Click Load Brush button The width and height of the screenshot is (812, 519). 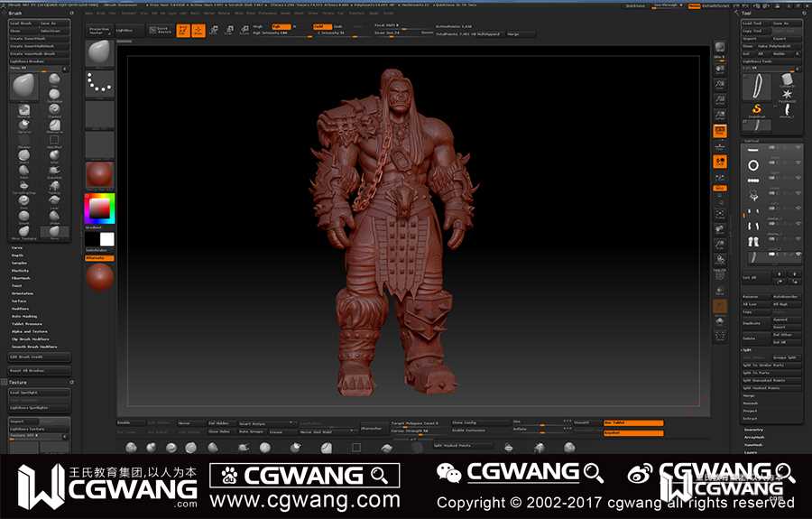(23, 23)
